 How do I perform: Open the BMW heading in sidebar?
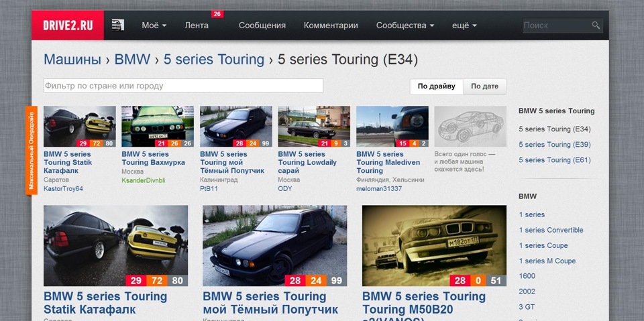point(527,196)
